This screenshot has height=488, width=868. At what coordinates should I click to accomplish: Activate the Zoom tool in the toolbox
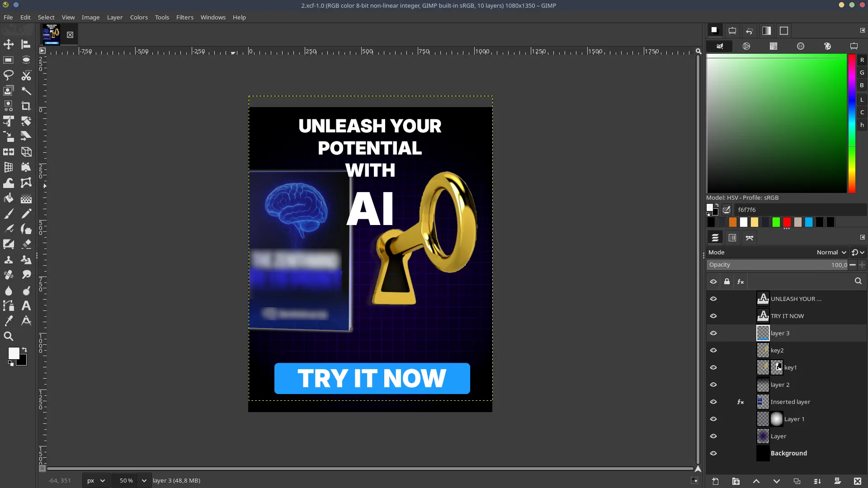pos(9,336)
